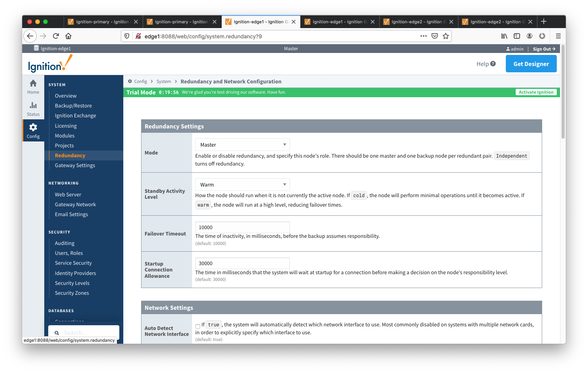Screen dimensions: 588x373
Task: Toggle the browser sidebar icon
Action: (517, 36)
